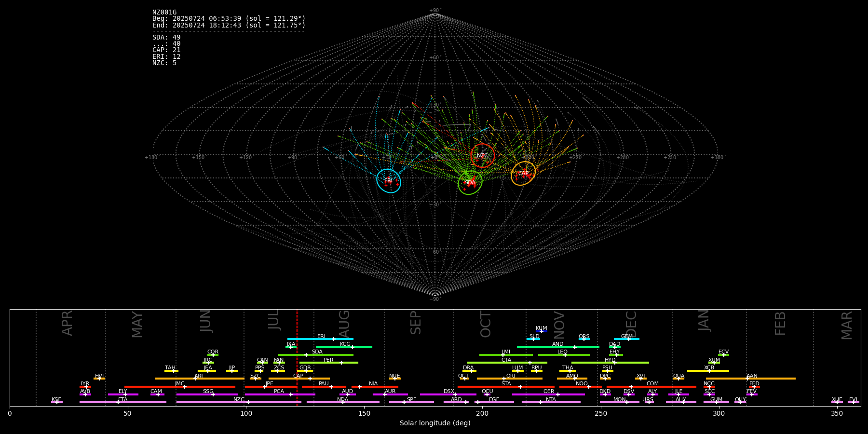The height and width of the screenshot is (434, 868).
Task: Click the NDA shower timeline bar
Action: pyautogui.click(x=343, y=402)
